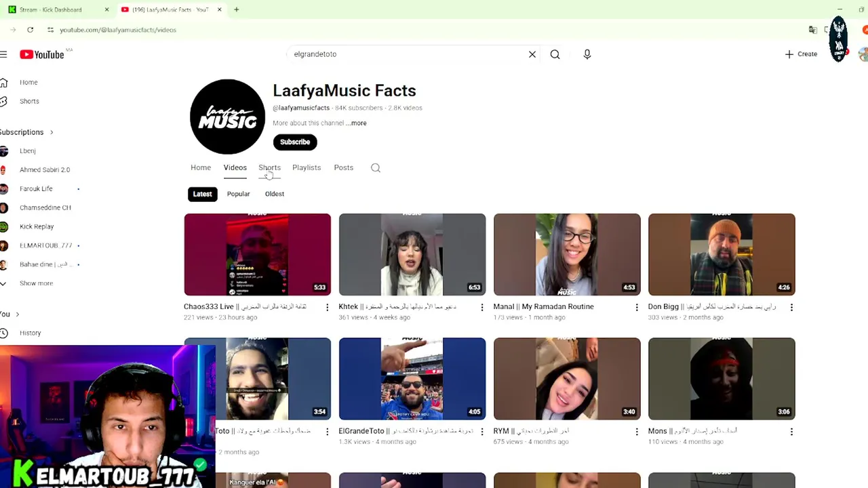Open a new browser tab with plus

coord(236,9)
